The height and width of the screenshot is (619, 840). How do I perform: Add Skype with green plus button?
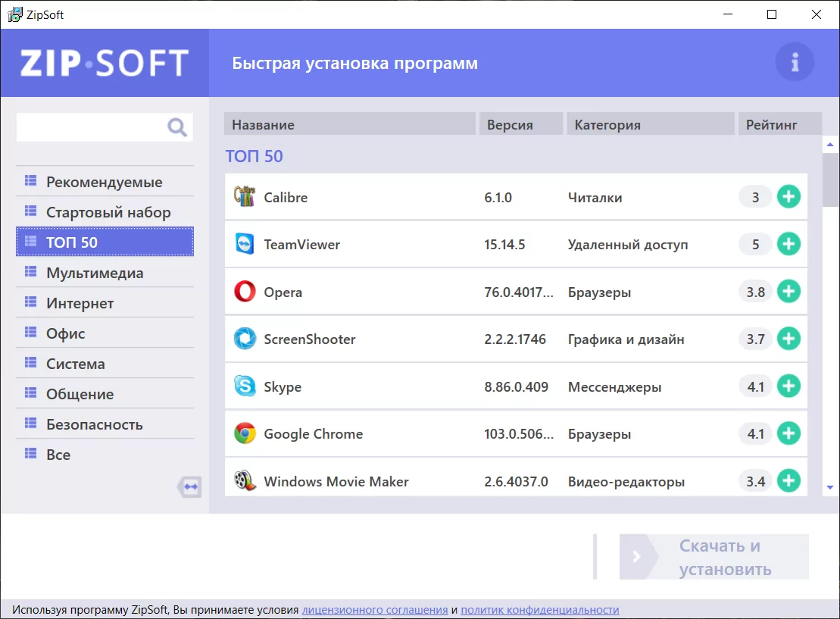coord(788,386)
